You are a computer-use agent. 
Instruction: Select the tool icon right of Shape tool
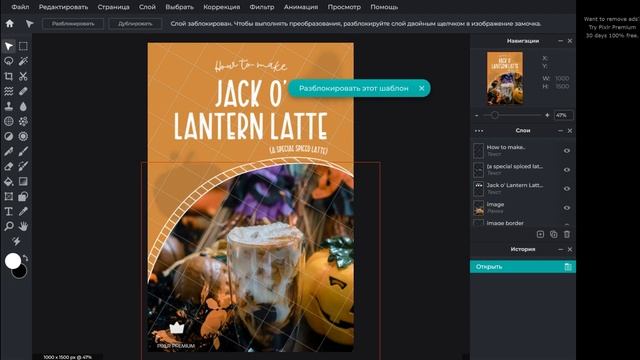click(23, 196)
